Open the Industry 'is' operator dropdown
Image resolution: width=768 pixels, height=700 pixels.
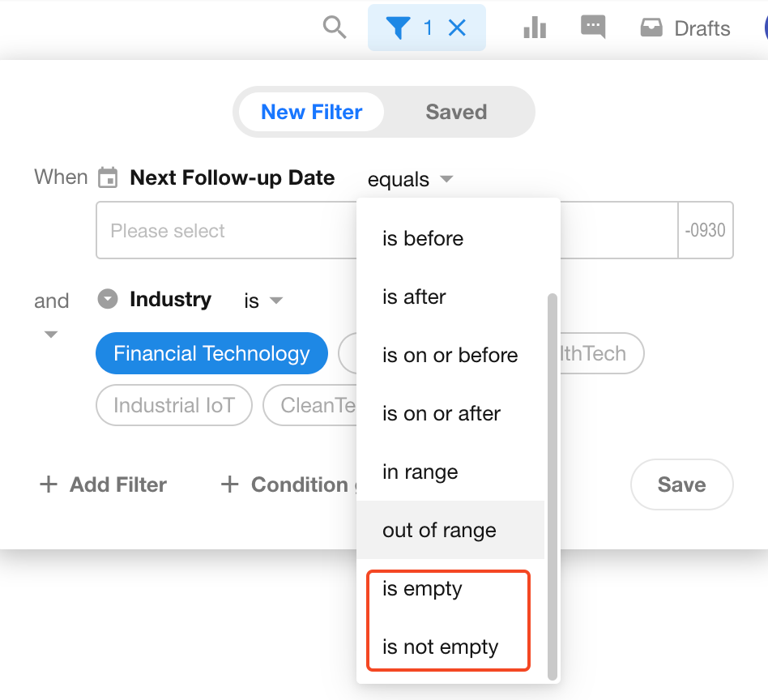tap(263, 301)
